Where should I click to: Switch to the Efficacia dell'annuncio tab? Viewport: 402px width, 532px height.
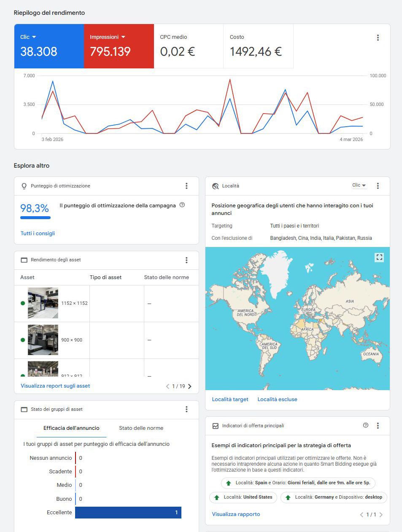[x=71, y=428]
